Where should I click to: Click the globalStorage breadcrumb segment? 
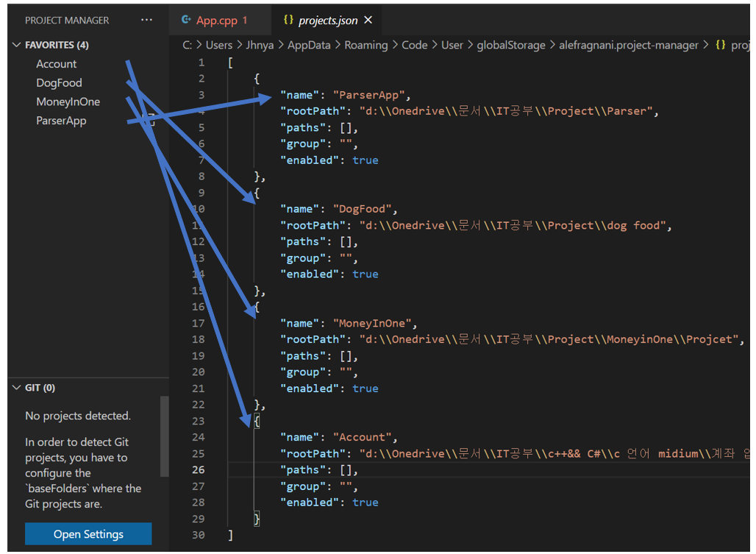(511, 45)
